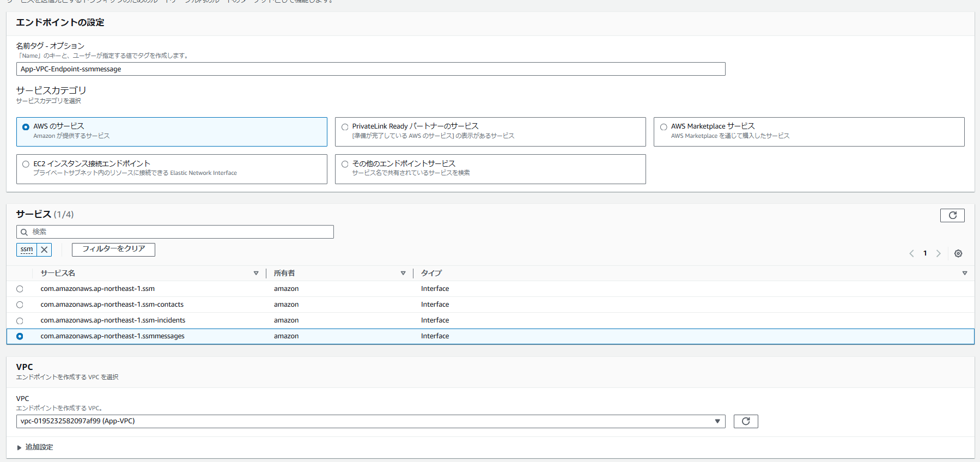Click page number 1

[x=925, y=253]
